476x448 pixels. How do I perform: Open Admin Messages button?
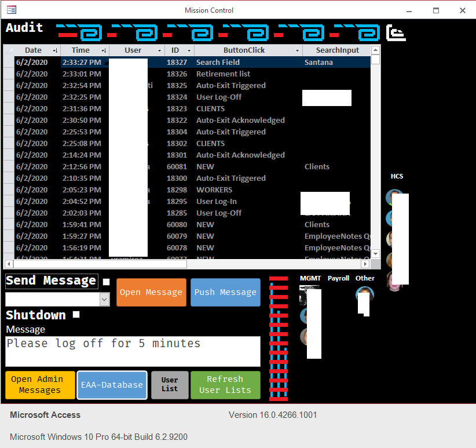tap(40, 385)
